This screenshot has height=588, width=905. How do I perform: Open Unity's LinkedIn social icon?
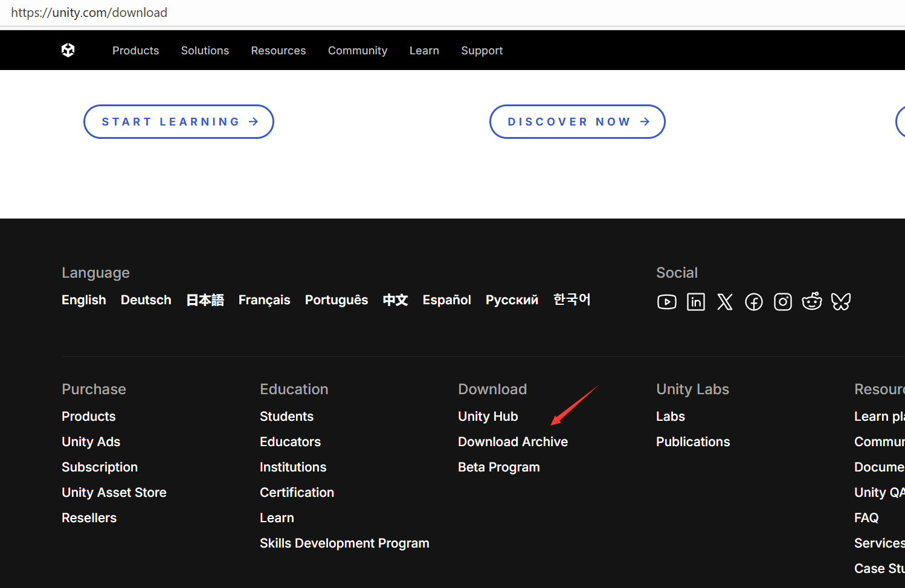click(696, 302)
